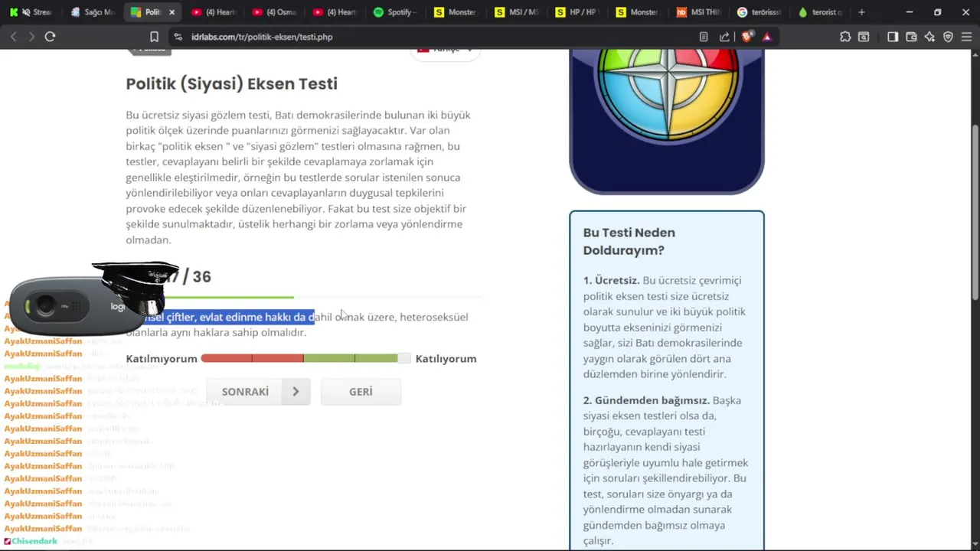This screenshot has width=980, height=551.
Task: Switch to the MSI THIN tab
Action: 700,12
